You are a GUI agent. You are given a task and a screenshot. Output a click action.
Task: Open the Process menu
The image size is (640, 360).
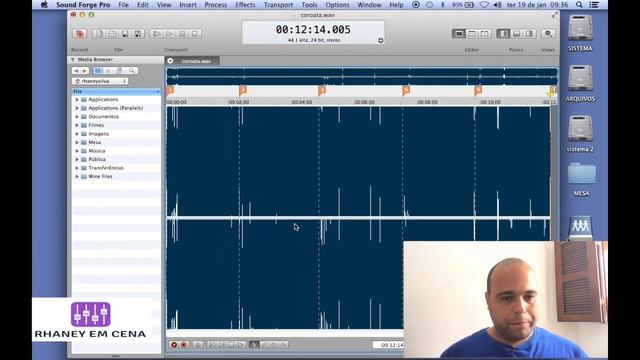216,5
